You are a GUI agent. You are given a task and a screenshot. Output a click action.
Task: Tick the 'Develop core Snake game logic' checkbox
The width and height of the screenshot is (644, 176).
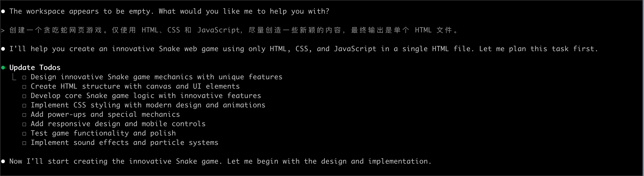coord(24,96)
